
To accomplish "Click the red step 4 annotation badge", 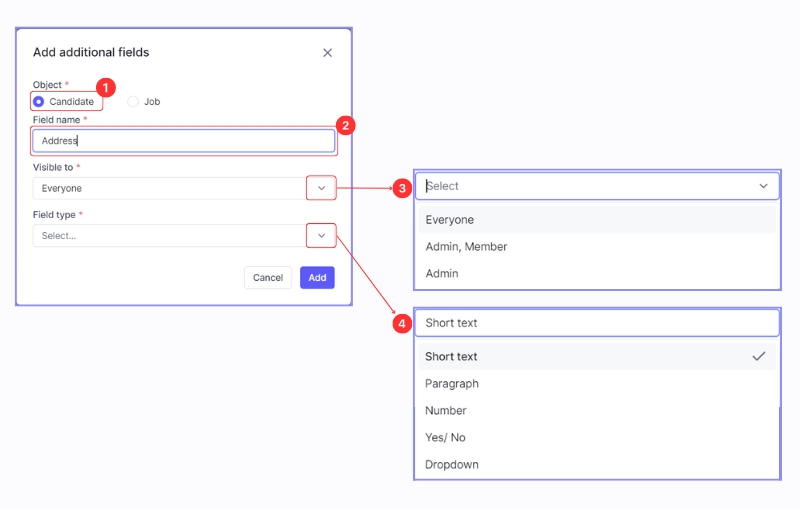I will tap(402, 324).
